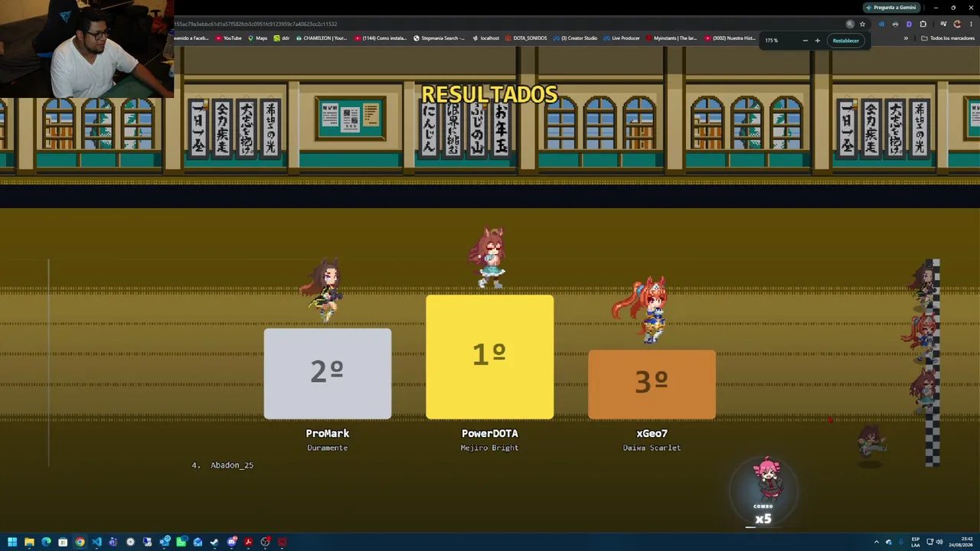Open the Chrome profile avatar

(957, 24)
